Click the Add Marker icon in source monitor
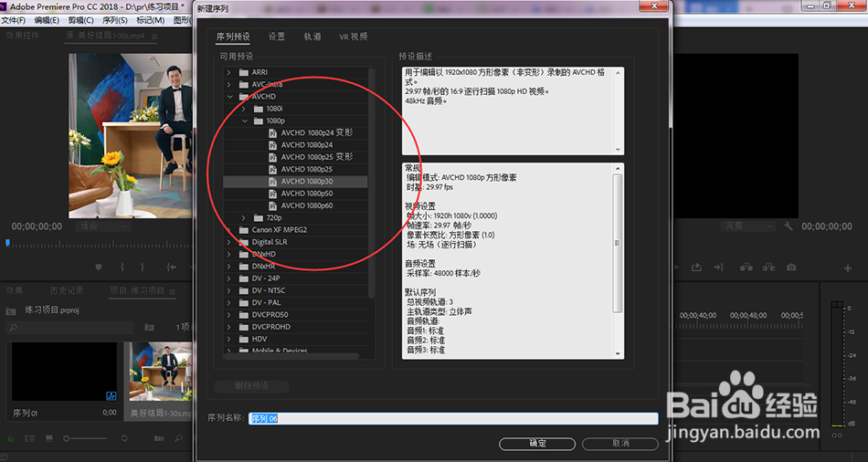The height and width of the screenshot is (462, 868). tap(99, 268)
